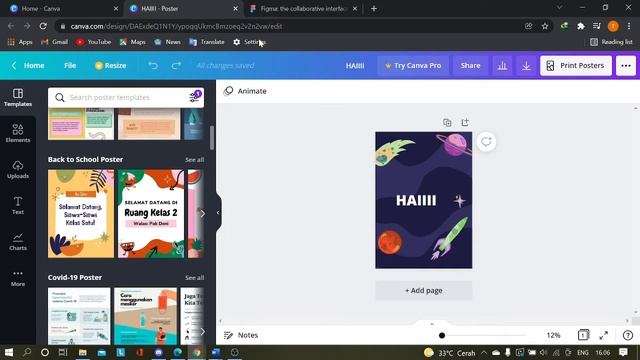Viewport: 640px width, 360px height.
Task: Expand the pages drawer chevron above zoom bar
Action: click(x=432, y=324)
